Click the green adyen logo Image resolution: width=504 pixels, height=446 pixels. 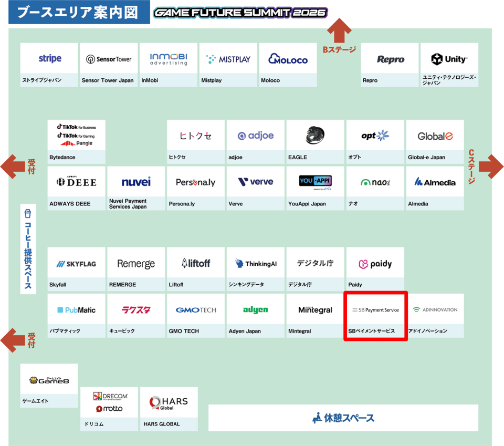tap(256, 309)
